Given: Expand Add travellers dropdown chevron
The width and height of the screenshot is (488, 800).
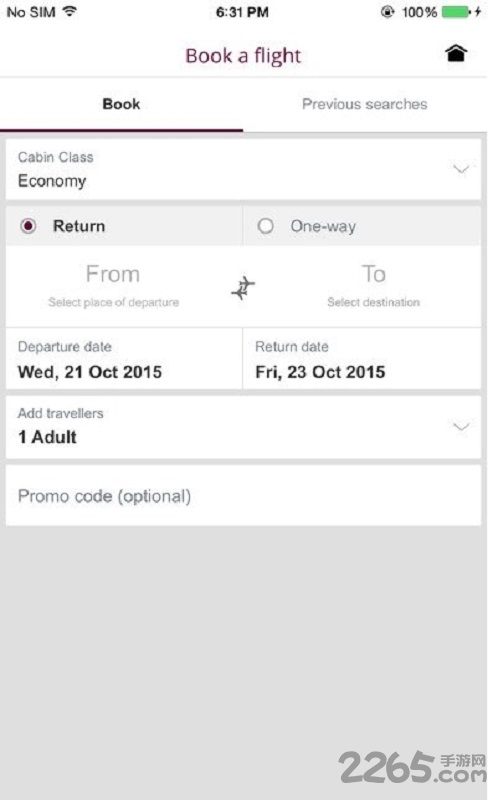Looking at the screenshot, I should coord(461,427).
